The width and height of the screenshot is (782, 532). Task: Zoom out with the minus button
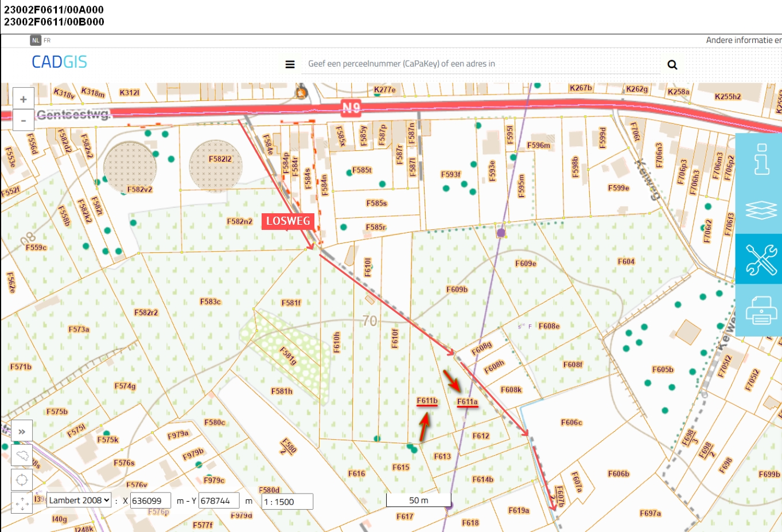[x=24, y=120]
